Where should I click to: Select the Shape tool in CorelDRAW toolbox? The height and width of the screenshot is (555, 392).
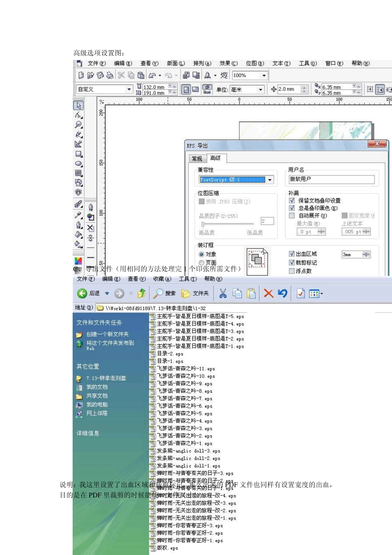(78, 115)
